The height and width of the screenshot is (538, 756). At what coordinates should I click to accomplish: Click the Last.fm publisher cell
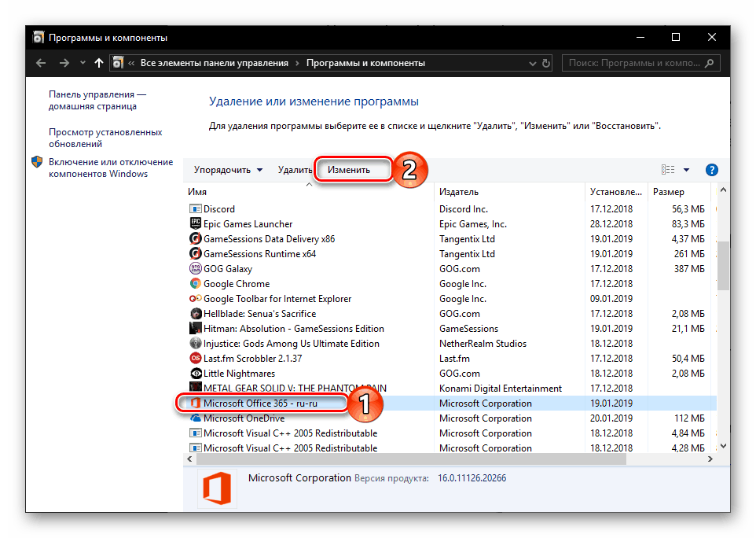coord(454,359)
